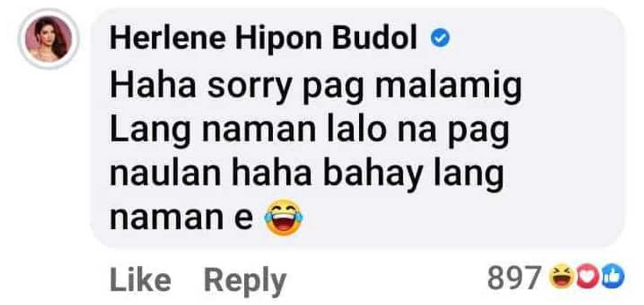
Task: Click the line 'naulan haha bahay lang'
Action: tap(306, 176)
